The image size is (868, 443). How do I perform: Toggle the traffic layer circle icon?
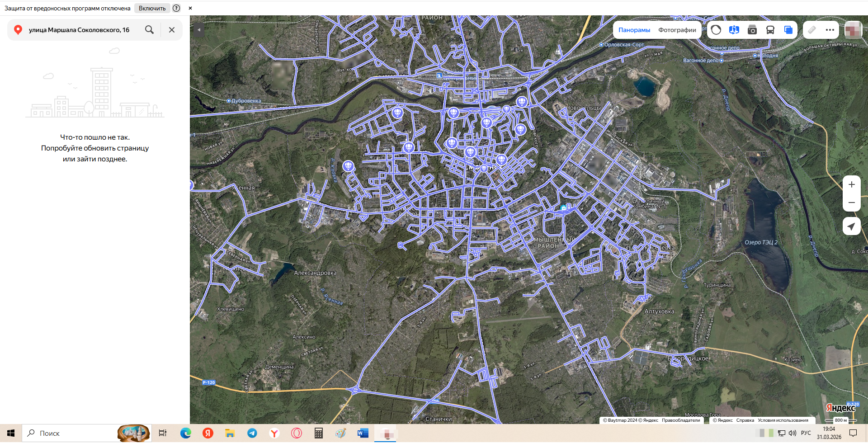click(x=716, y=30)
